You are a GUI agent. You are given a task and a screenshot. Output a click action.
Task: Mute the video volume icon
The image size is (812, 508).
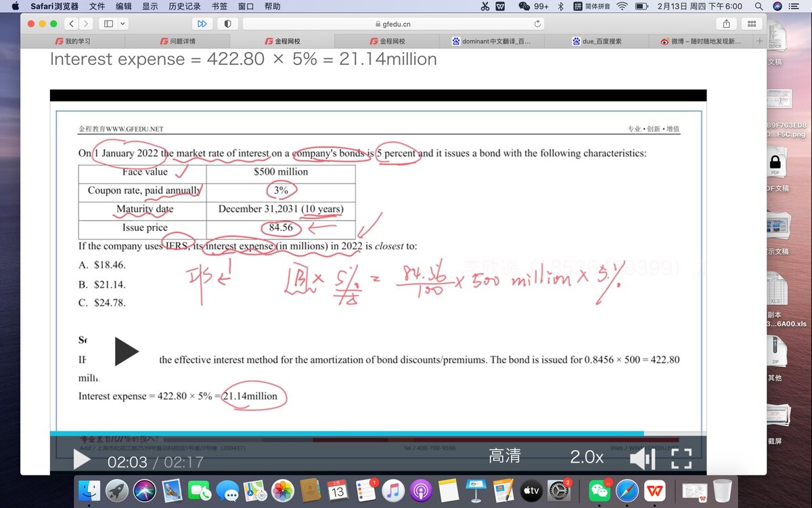pos(642,459)
